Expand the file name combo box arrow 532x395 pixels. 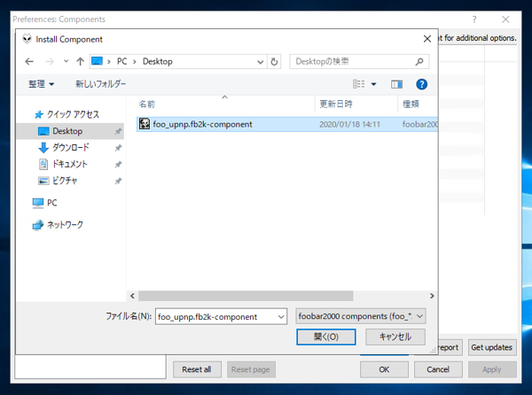[281, 317]
